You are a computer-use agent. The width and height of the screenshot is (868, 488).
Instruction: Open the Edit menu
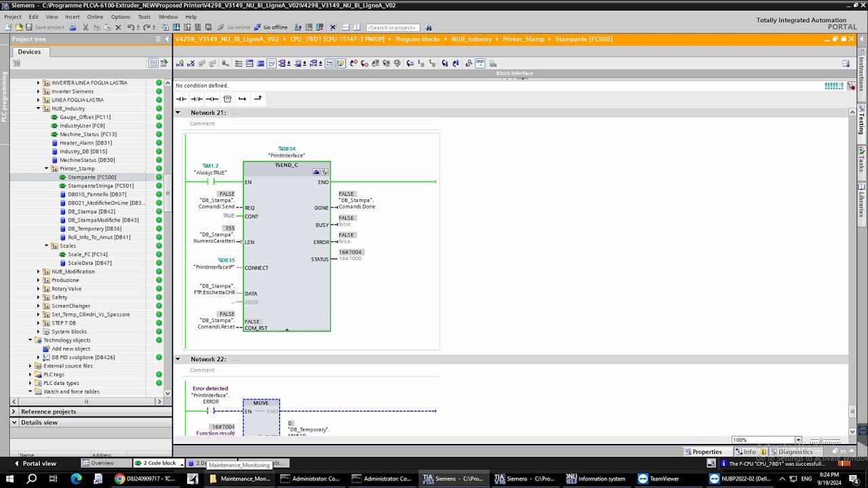pos(33,17)
